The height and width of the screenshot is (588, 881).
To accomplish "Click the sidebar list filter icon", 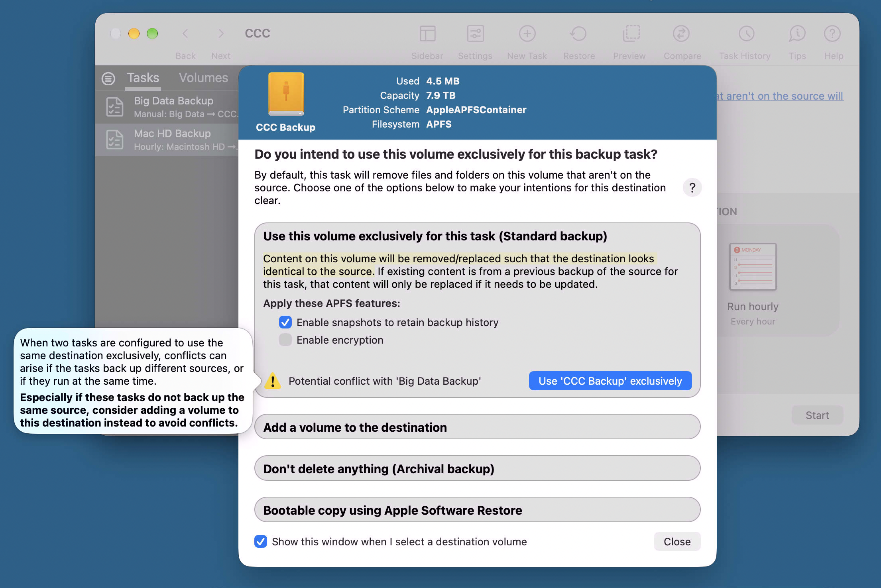I will (108, 79).
